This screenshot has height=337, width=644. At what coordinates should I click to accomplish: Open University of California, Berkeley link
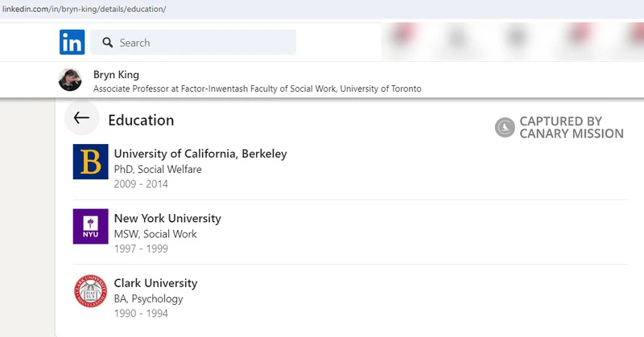click(200, 154)
